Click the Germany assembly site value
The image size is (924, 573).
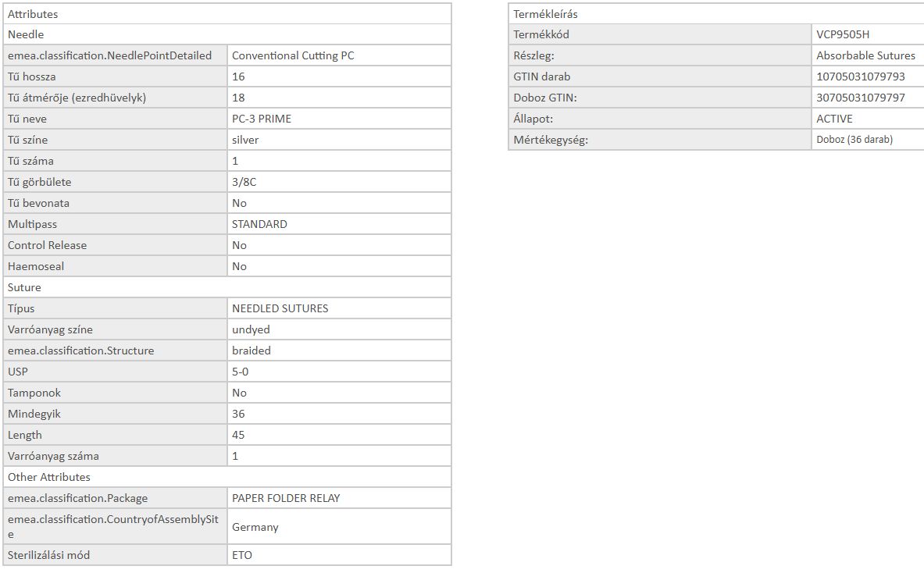[x=255, y=527]
